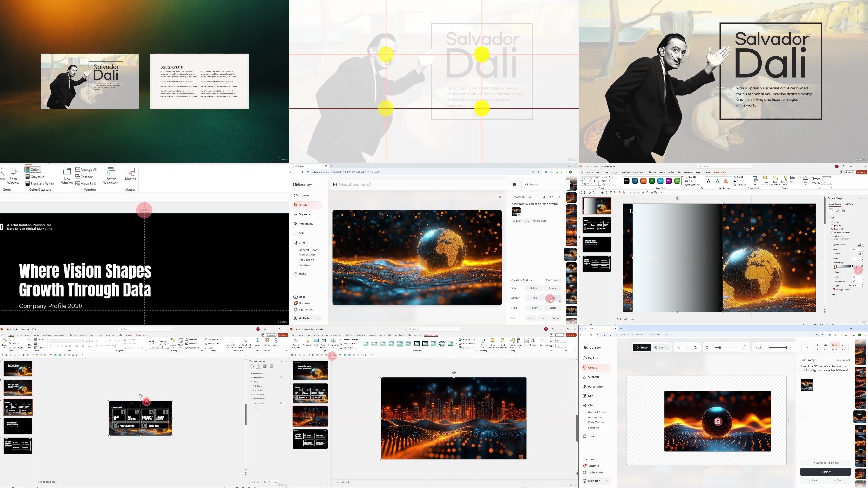This screenshot has width=868, height=488.
Task: Click the edit prompt text about a sphere
Action: [x=825, y=368]
